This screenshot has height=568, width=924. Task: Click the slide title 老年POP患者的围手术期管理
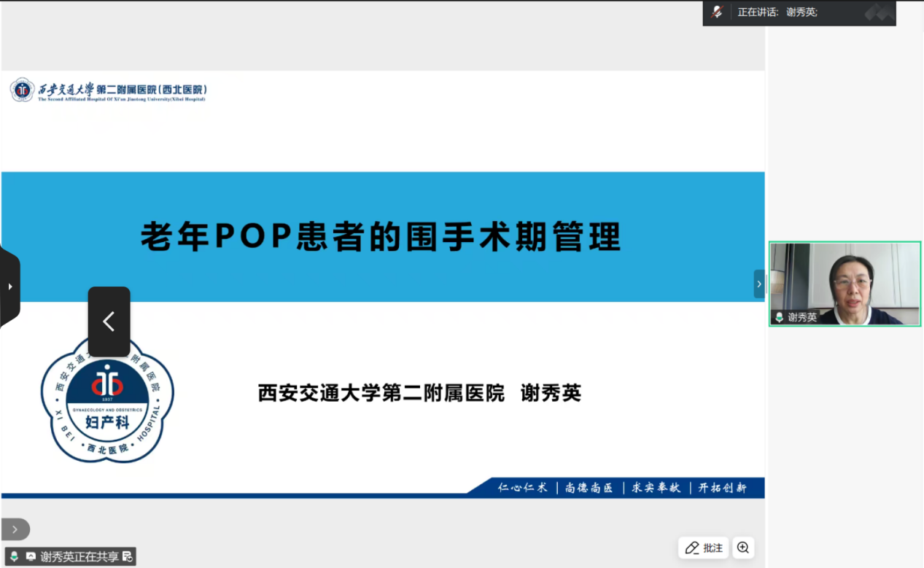[x=380, y=237]
